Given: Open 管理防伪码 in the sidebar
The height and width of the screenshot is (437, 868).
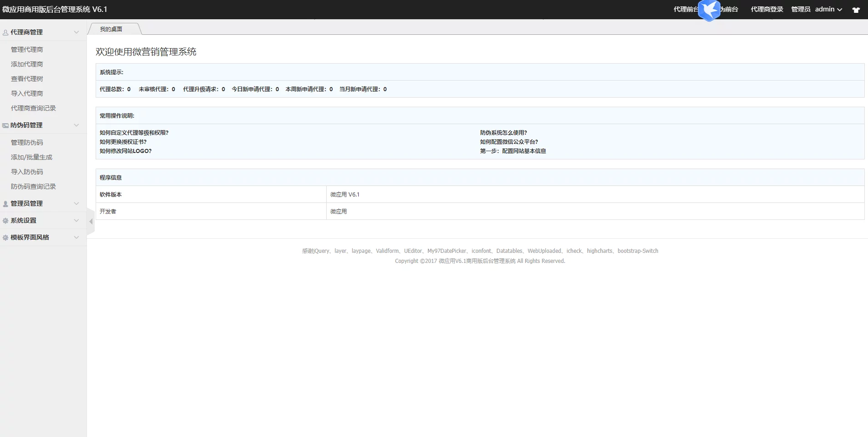Looking at the screenshot, I should 27,142.
